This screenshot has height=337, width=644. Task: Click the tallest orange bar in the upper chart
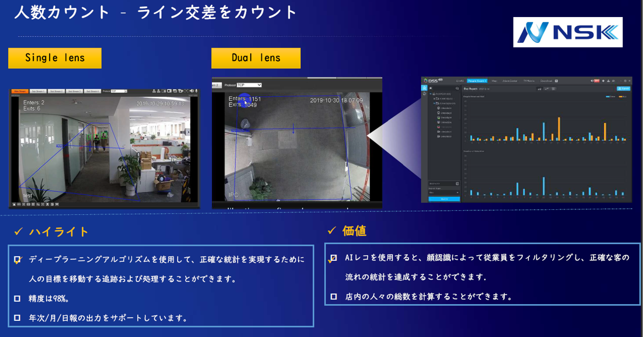559,129
